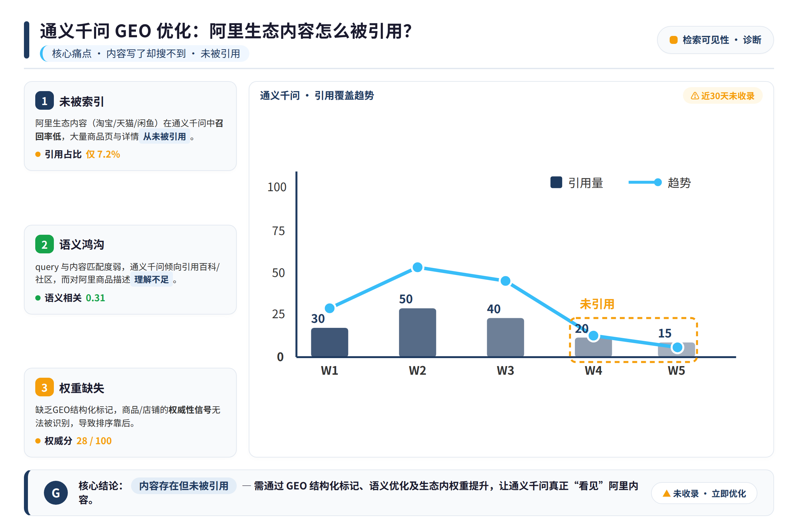The width and height of the screenshot is (798, 532).
Task: Click the 从未被引用 highlighted tag
Action: point(165,137)
